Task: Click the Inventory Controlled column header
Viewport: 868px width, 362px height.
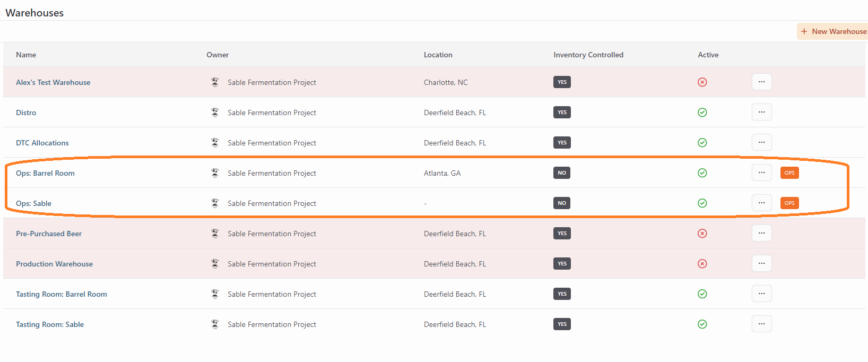Action: tap(588, 55)
